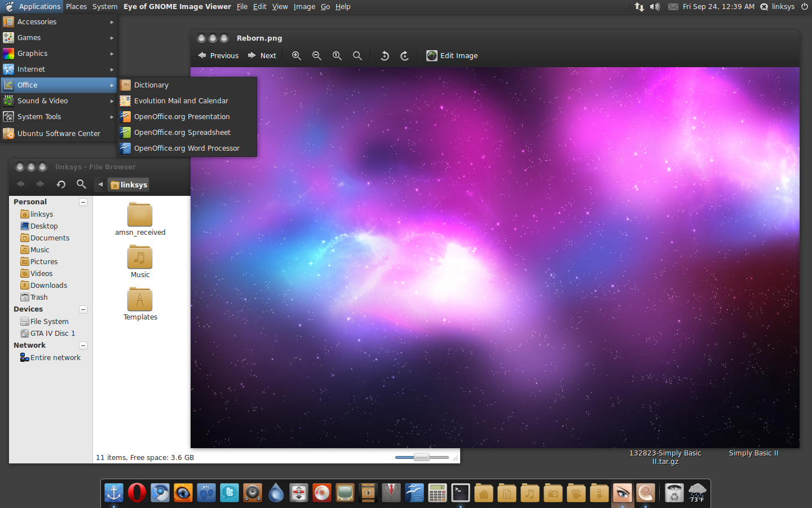The width and height of the screenshot is (812, 508).
Task: Adjust the file browser zoom slider
Action: tap(422, 457)
